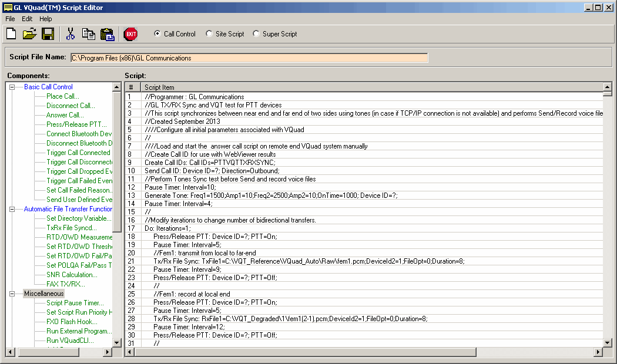Save the script with floppy icon
617x364 pixels.
48,34
